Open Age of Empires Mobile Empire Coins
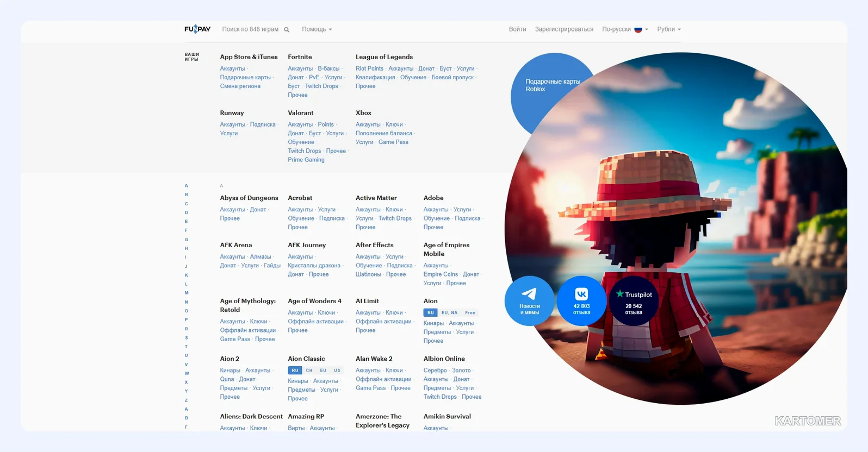Image resolution: width=868 pixels, height=452 pixels. [x=441, y=274]
